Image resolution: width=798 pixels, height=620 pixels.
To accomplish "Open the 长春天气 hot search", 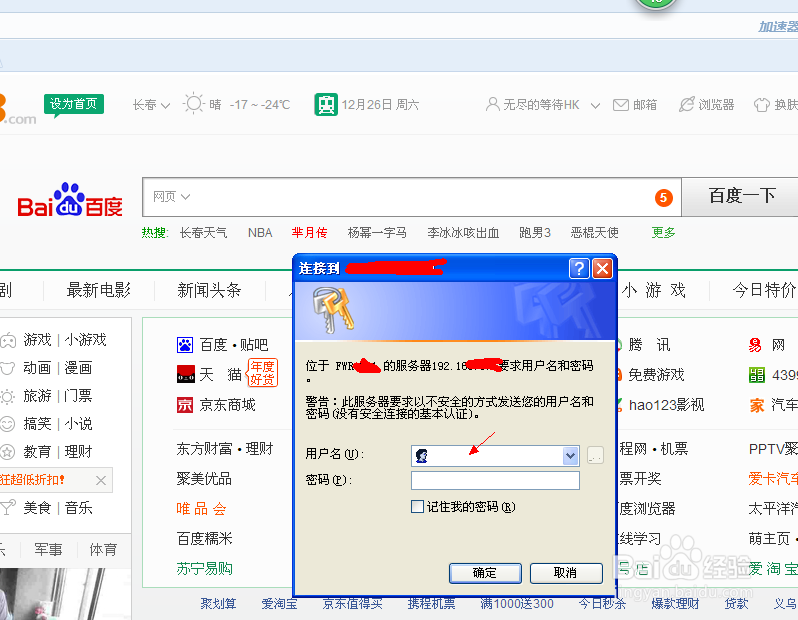I will click(x=203, y=233).
